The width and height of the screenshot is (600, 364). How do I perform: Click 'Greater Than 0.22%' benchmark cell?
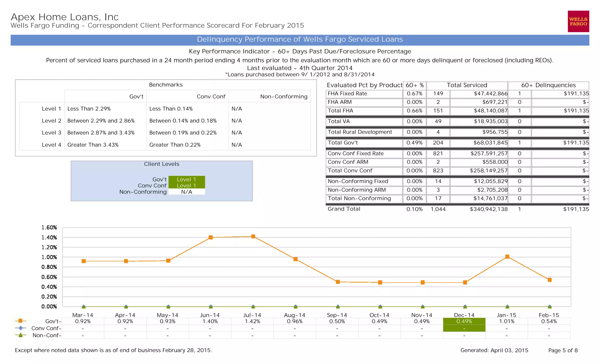coord(175,145)
